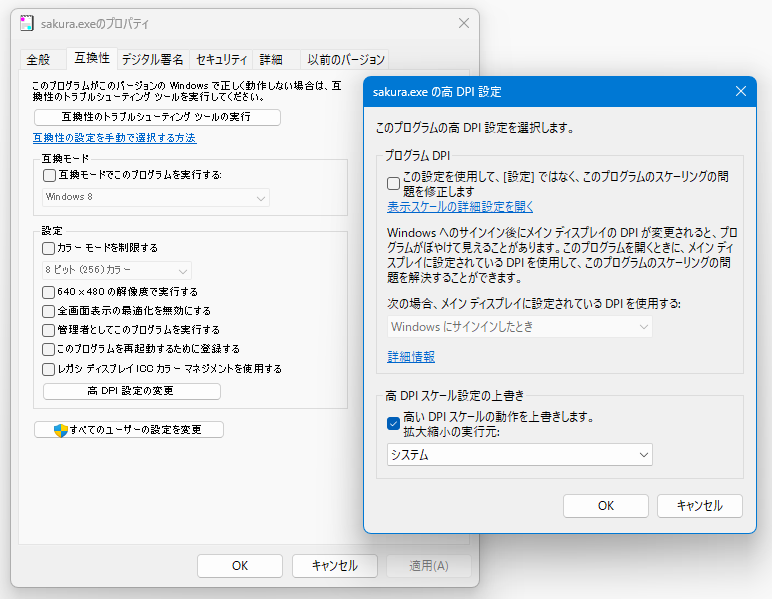The height and width of the screenshot is (599, 772).
Task: Expand the 8 ビット (256) カラー dropdown
Action: [x=117, y=271]
